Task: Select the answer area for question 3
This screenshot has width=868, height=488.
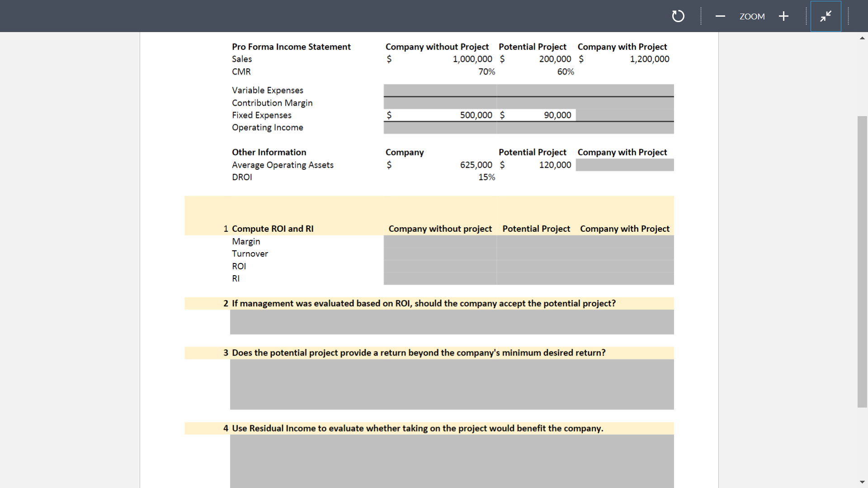Action: (x=451, y=384)
